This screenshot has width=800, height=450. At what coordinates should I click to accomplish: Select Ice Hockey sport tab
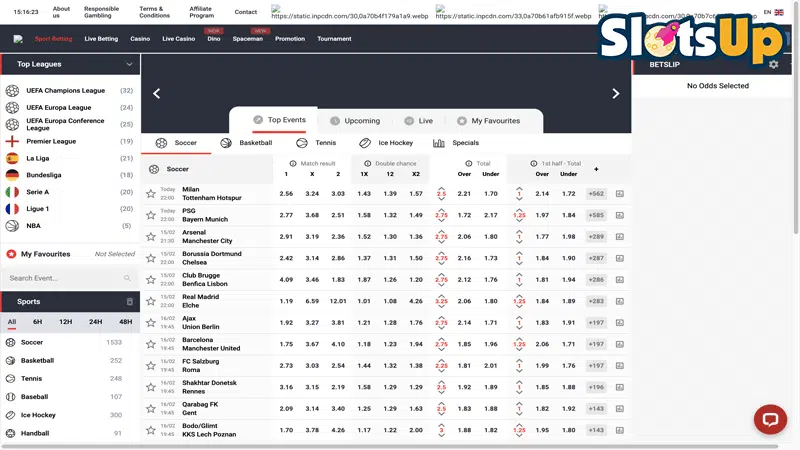pos(386,143)
